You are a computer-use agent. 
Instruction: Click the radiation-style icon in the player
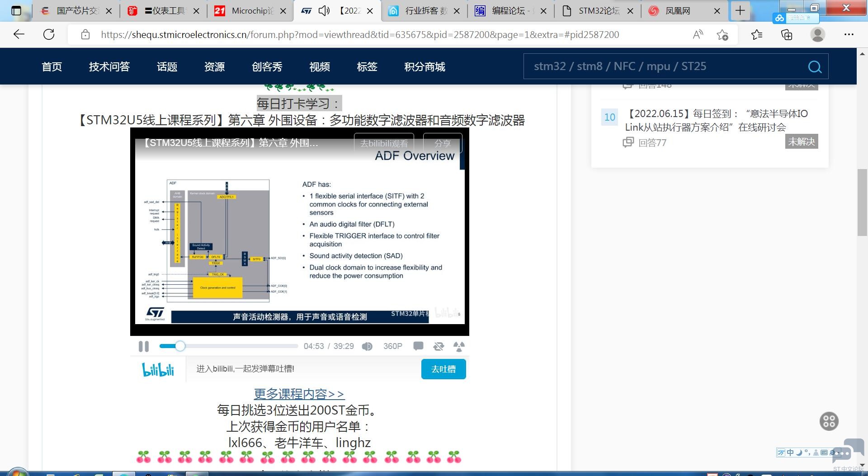point(459,346)
